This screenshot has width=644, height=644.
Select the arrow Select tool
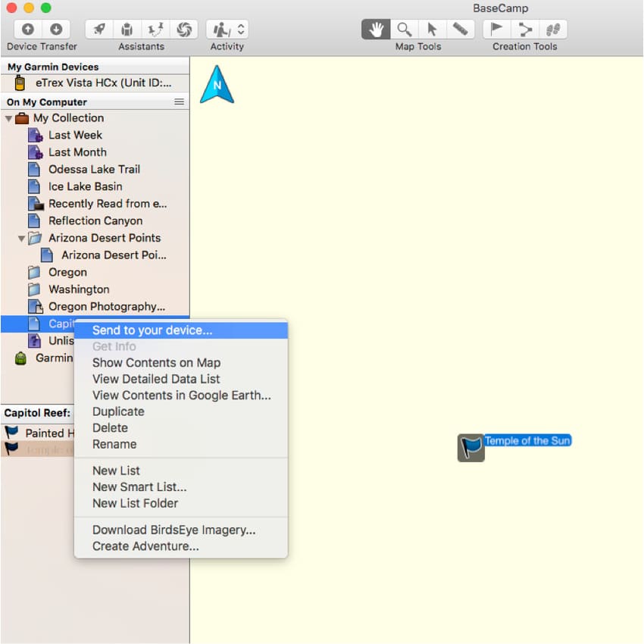click(x=432, y=30)
